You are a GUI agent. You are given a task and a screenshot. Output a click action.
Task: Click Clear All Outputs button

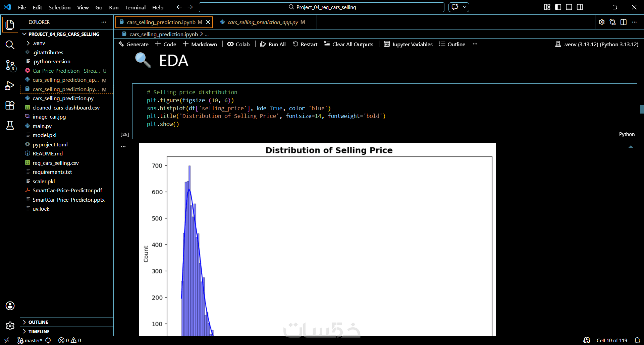(x=348, y=44)
